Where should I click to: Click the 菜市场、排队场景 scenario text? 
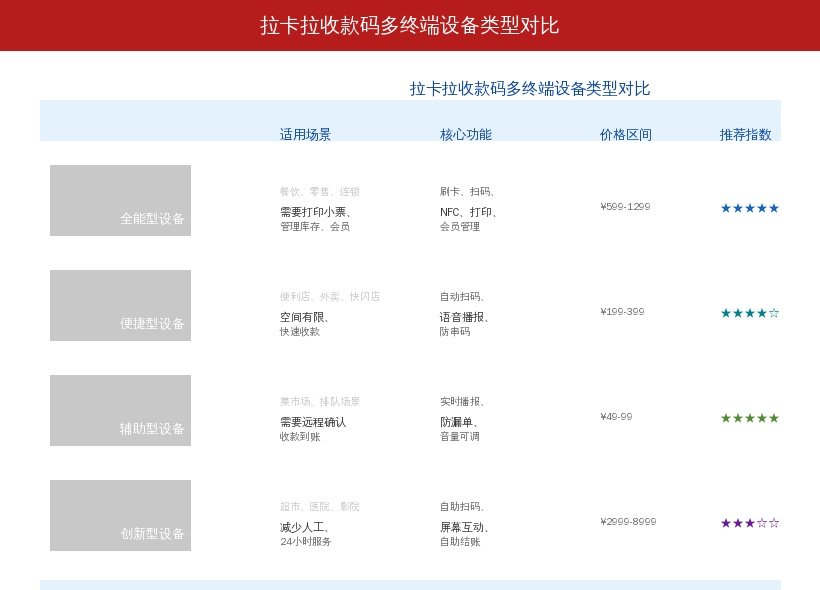320,402
